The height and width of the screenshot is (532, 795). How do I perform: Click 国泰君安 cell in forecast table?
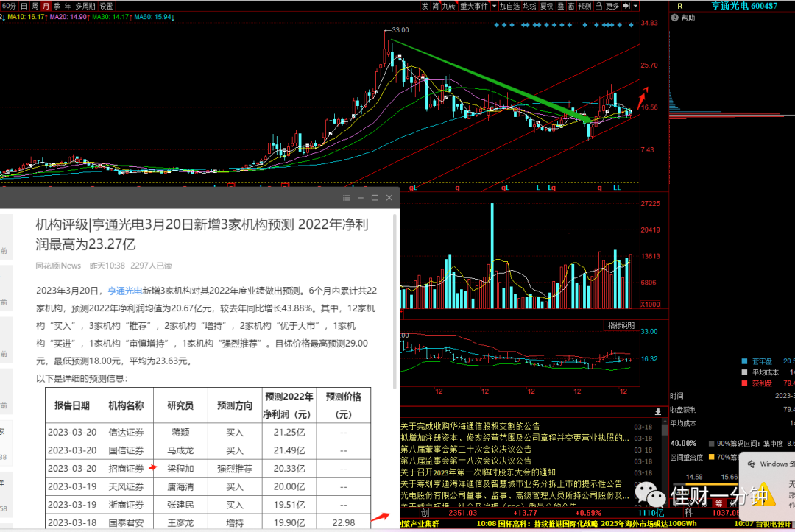[127, 522]
